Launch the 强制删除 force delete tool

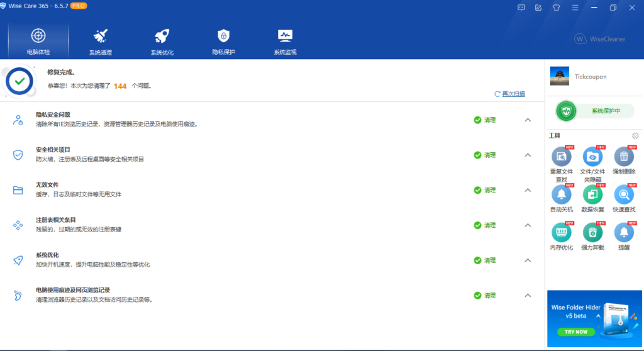(x=624, y=160)
